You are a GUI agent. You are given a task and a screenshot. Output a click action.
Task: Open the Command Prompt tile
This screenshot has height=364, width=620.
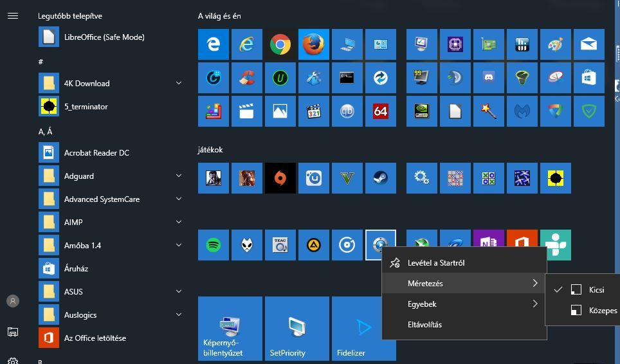pos(347,78)
